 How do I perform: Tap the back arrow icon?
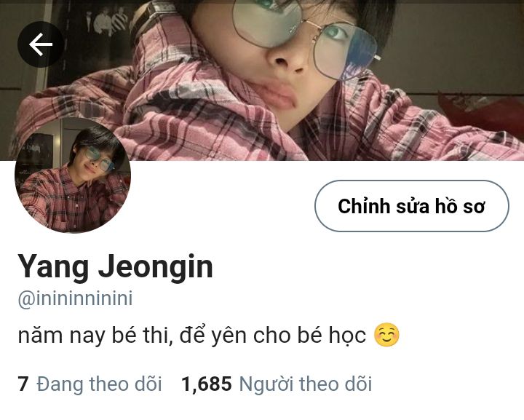(x=41, y=44)
